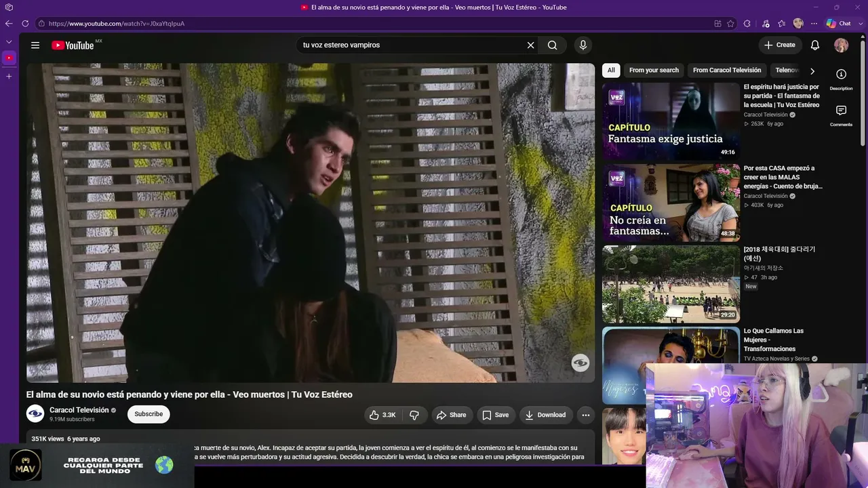Viewport: 868px width, 488px height.
Task: Open the browser extensions icon
Action: point(747,23)
